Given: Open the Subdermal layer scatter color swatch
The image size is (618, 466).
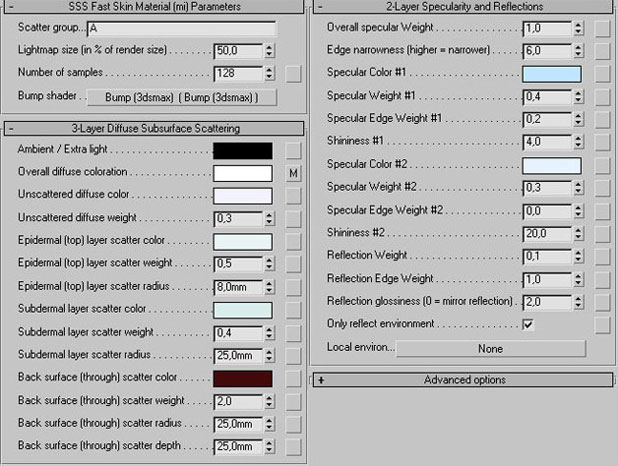Looking at the screenshot, I should point(243,310).
